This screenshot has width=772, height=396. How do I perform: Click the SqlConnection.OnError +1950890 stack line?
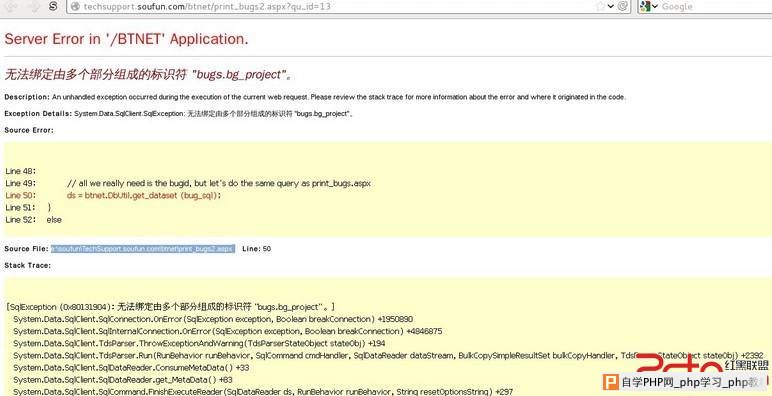click(x=213, y=319)
